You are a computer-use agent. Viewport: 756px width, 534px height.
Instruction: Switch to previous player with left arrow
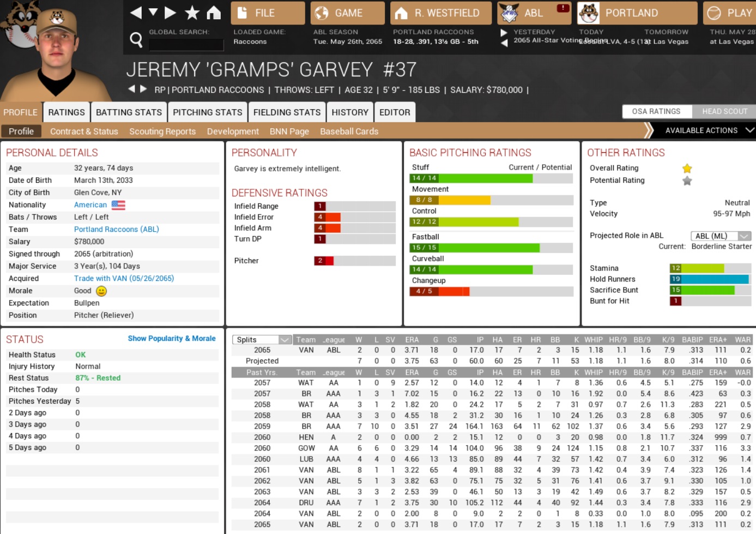pyautogui.click(x=131, y=89)
